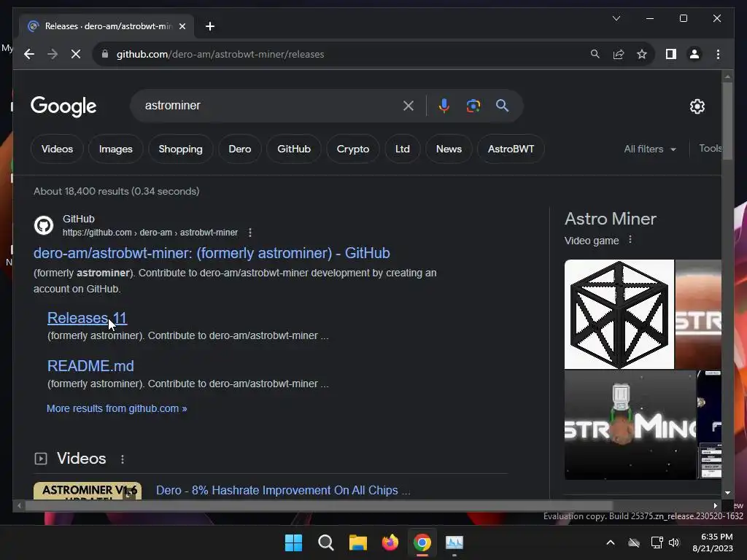
Task: Bookmark this tab with the star icon
Action: tap(642, 54)
